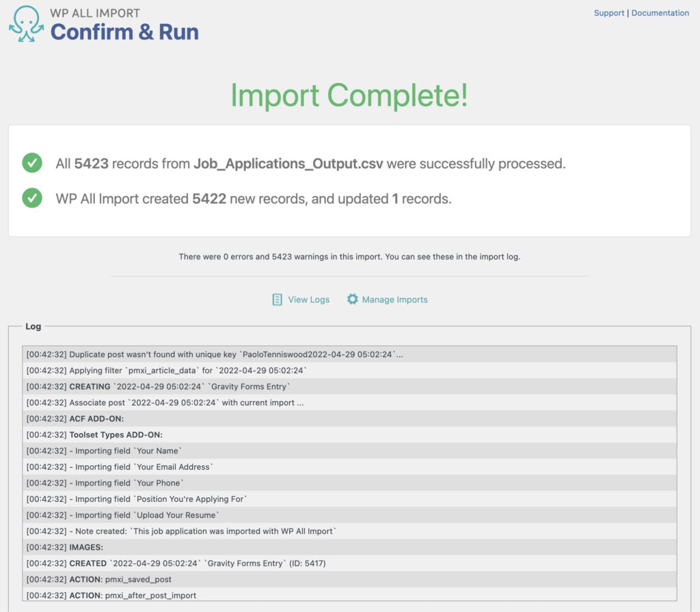Screen dimensions: 700x612
Task: Open Manage Imports
Action: (395, 299)
